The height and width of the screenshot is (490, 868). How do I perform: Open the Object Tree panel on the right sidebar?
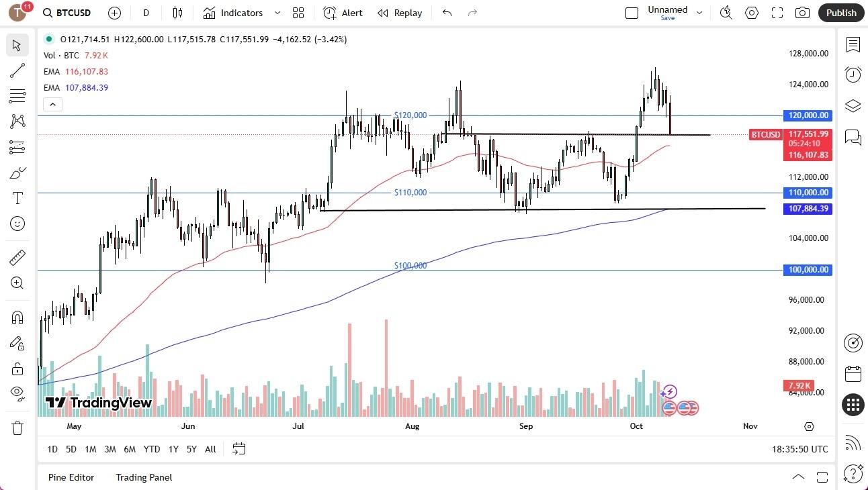853,105
